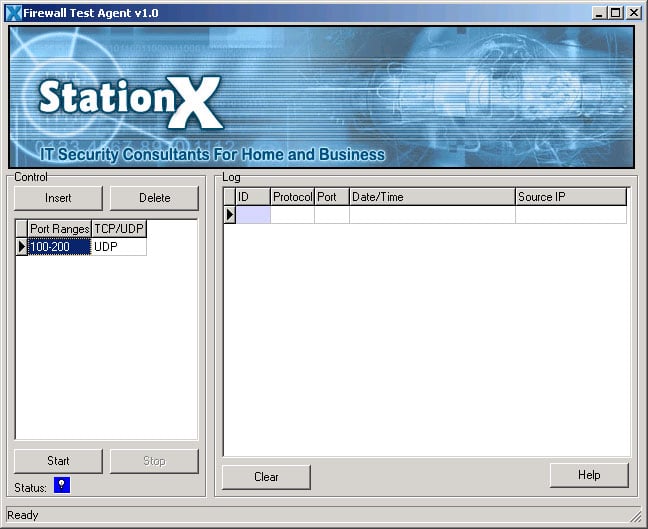
Task: Click the ID column header in Log
Action: coord(253,197)
